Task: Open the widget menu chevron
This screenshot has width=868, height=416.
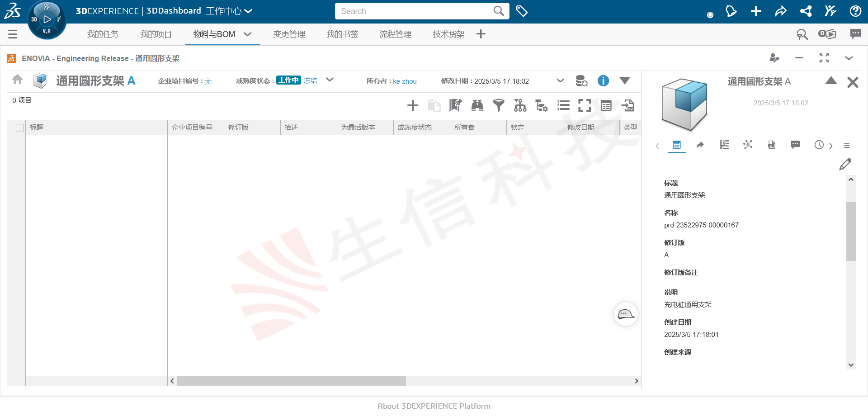Action: pos(849,58)
